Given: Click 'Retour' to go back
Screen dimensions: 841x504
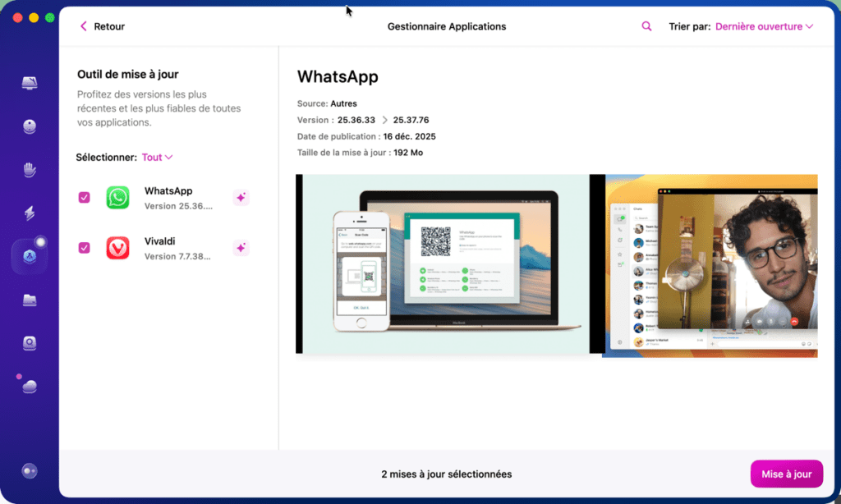Looking at the screenshot, I should pyautogui.click(x=102, y=25).
